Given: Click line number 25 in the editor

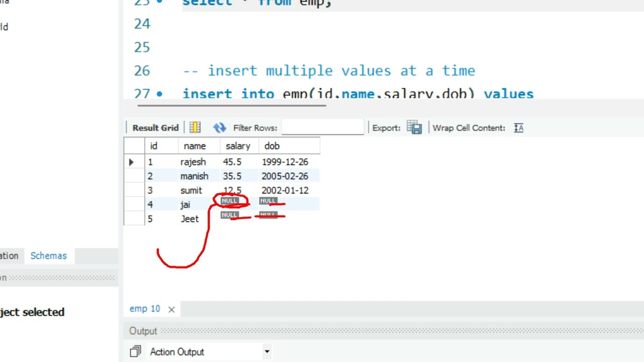Looking at the screenshot, I should (x=142, y=47).
